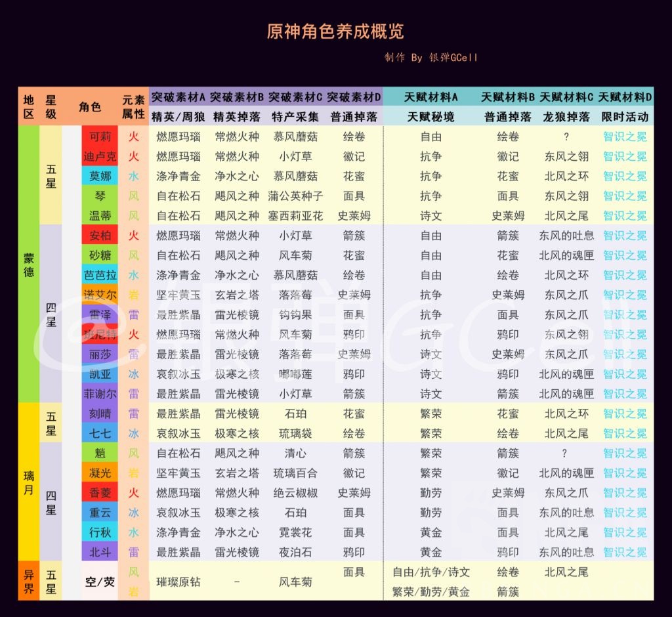Click the 异界 region cell
The width and height of the screenshot is (672, 617).
click(x=29, y=582)
